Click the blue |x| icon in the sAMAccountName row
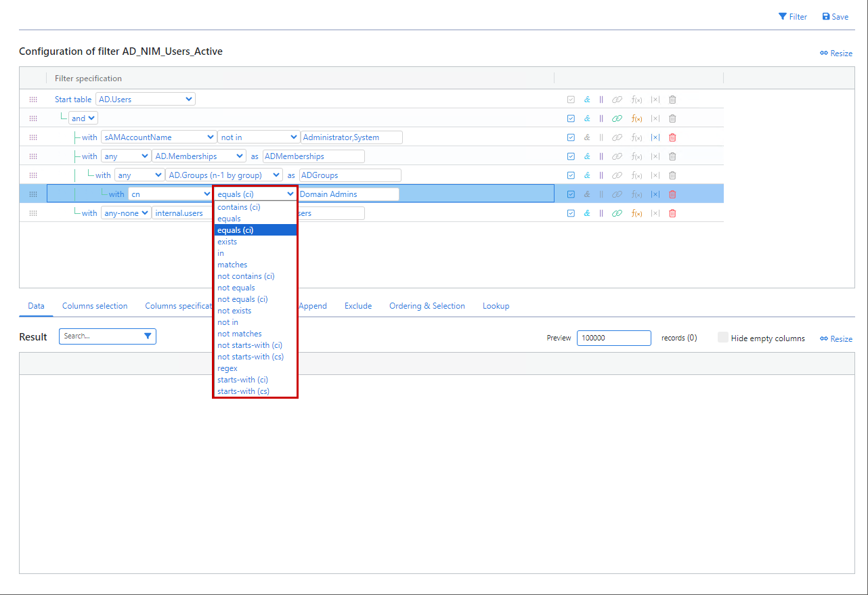 pos(655,137)
